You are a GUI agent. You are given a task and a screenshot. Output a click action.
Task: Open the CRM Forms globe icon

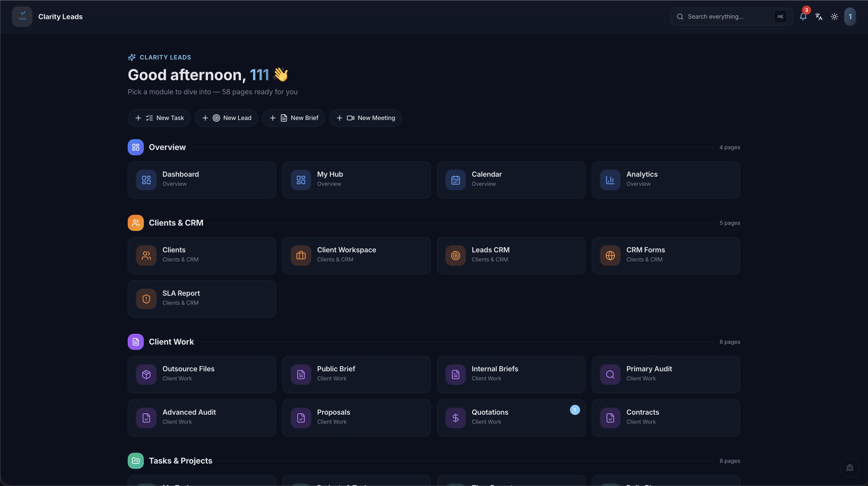click(x=610, y=255)
